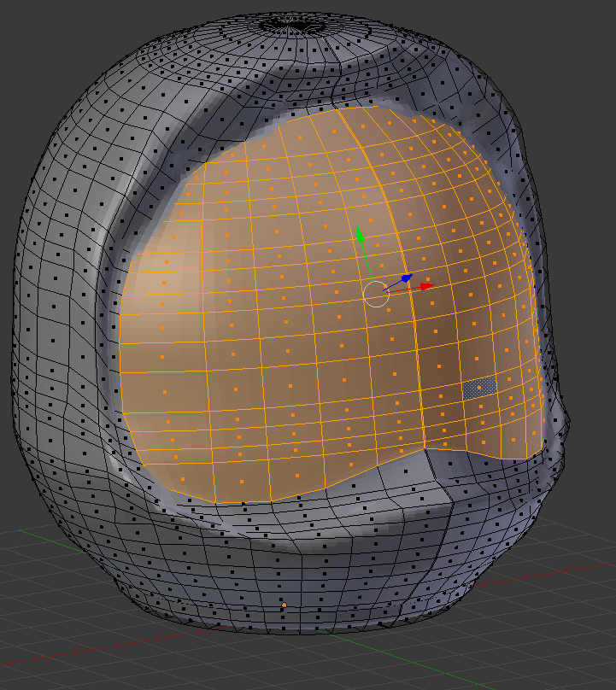
Task: Click the white 3D cursor circle
Action: tap(376, 294)
